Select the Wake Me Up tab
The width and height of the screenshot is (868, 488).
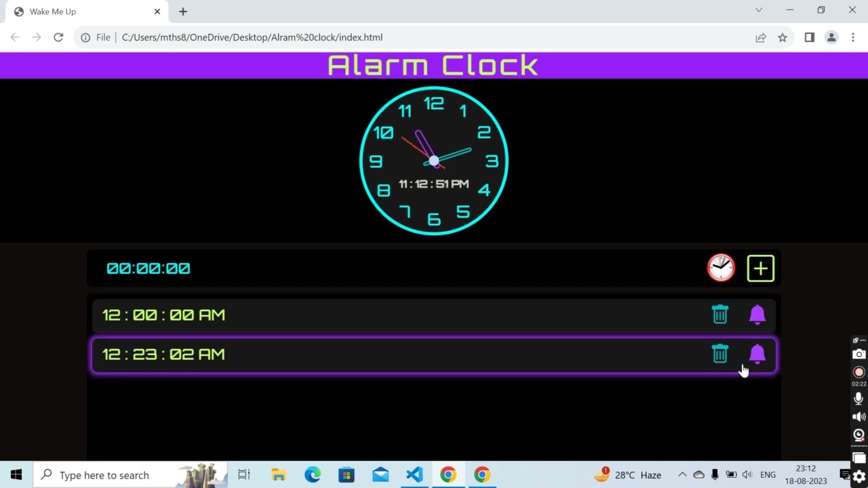88,12
